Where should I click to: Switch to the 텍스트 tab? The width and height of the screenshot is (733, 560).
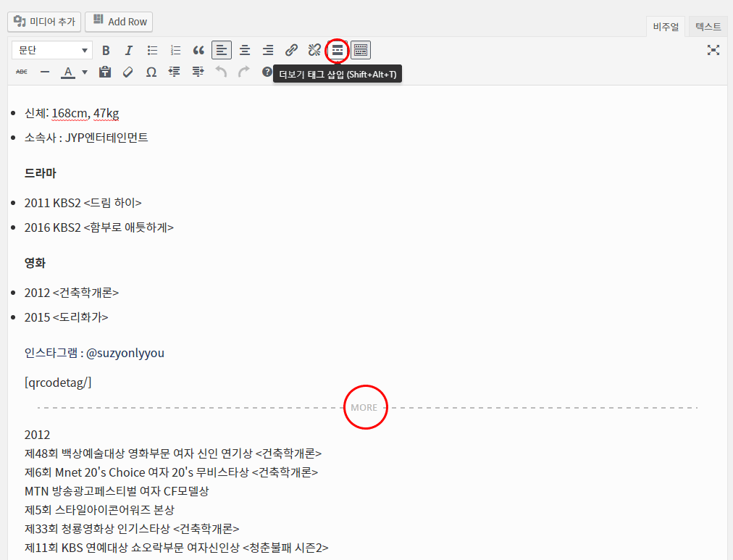(x=708, y=27)
